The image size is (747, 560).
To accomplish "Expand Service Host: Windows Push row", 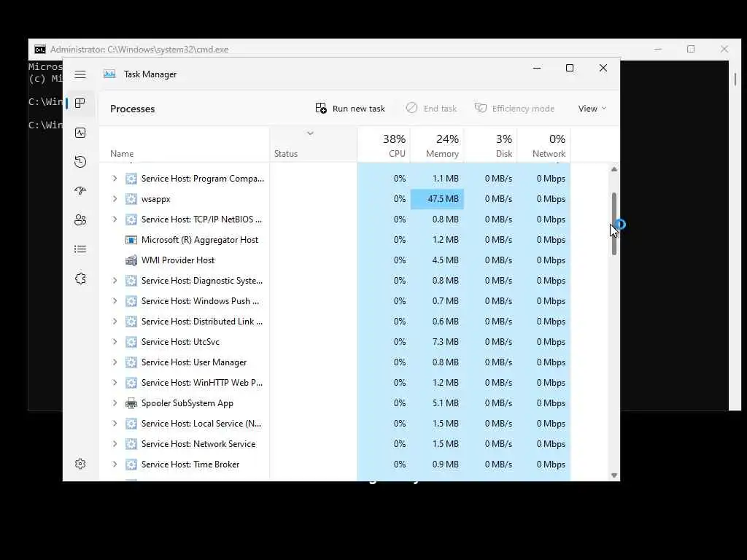I will click(x=115, y=301).
